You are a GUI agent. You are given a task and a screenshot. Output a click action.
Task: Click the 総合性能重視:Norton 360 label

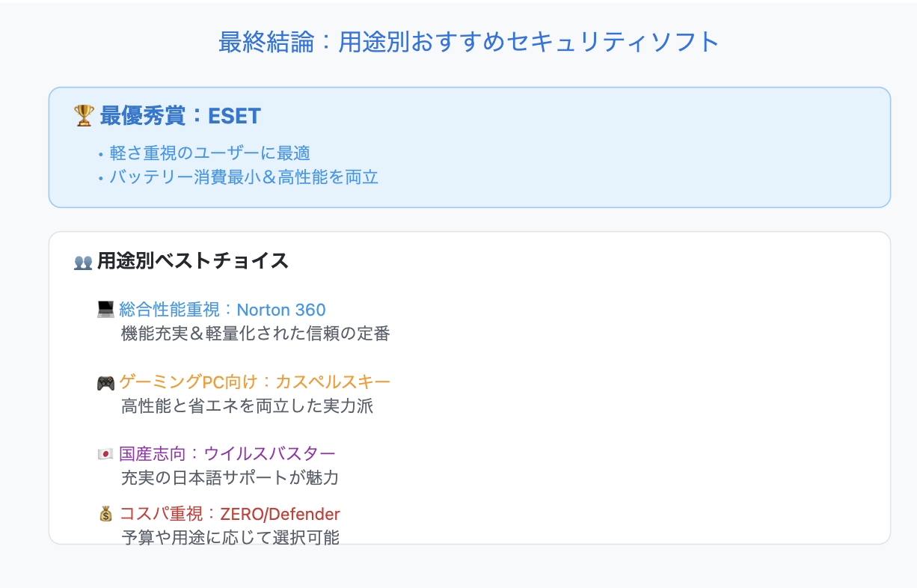click(x=222, y=310)
